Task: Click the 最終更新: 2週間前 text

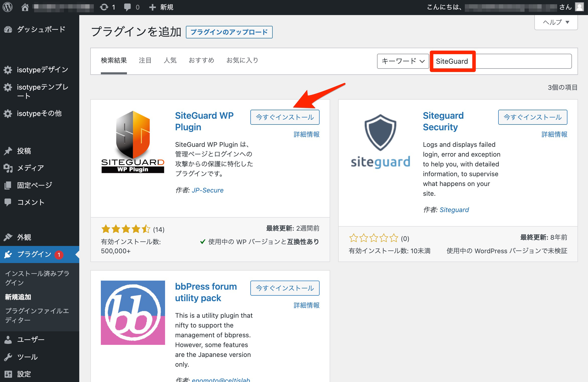Action: [x=293, y=228]
